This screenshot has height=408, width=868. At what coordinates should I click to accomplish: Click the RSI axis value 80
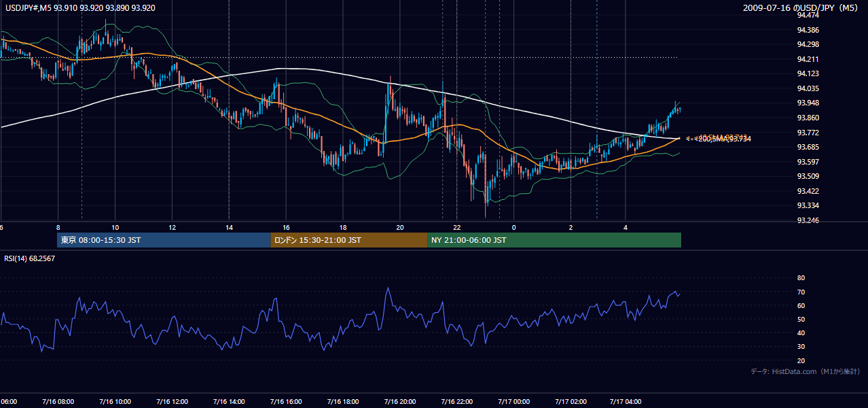coord(801,278)
